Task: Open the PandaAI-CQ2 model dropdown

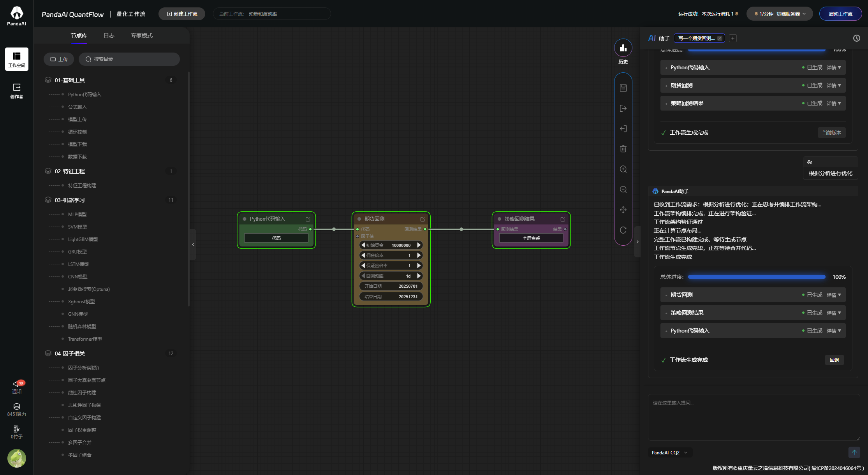Action: (670, 452)
